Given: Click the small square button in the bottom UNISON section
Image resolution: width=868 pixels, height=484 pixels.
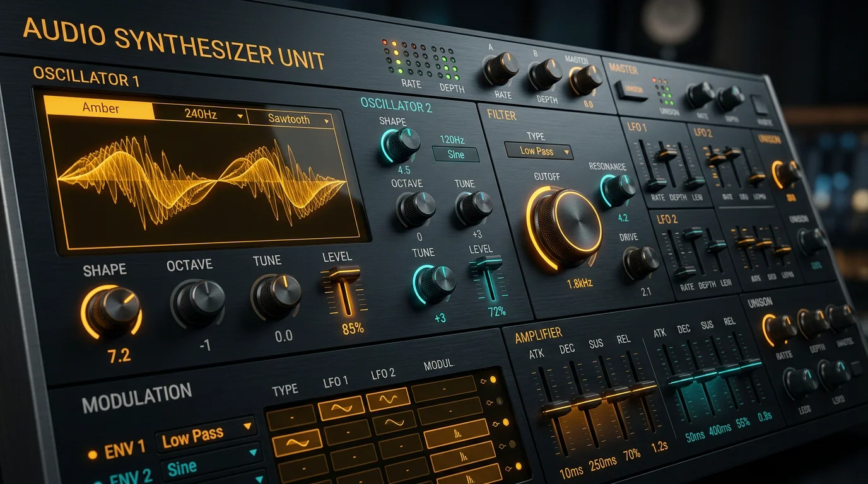Looking at the screenshot, I should [x=855, y=369].
